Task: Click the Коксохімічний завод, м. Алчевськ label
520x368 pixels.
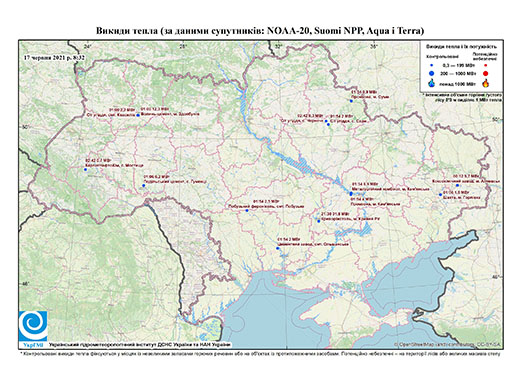Action: point(465,181)
